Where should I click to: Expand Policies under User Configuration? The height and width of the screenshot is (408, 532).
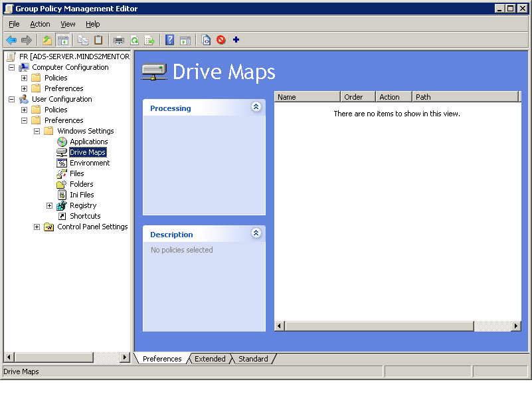point(24,110)
